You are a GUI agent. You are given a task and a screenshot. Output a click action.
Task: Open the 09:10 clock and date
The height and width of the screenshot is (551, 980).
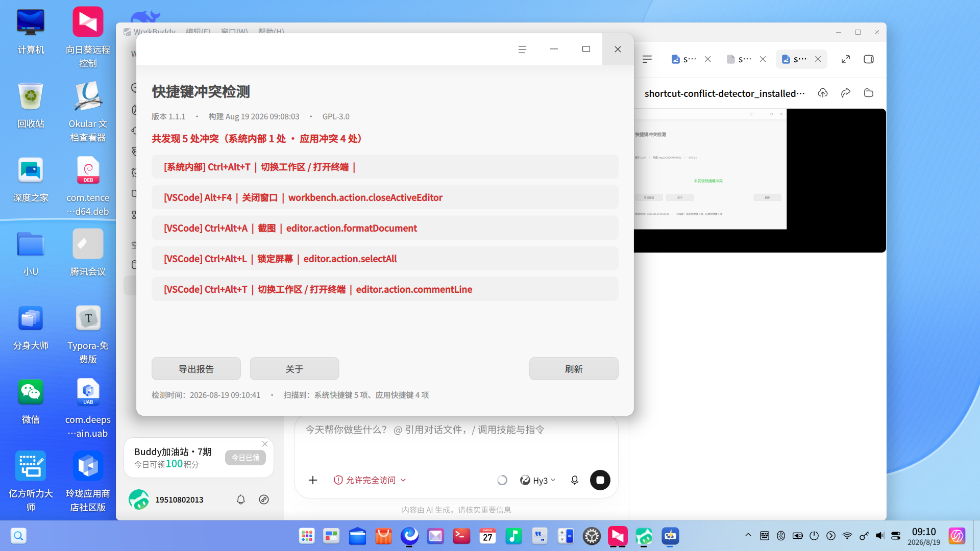tap(924, 536)
